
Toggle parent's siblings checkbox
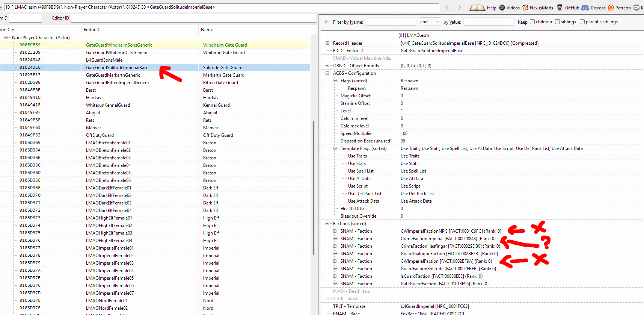click(582, 22)
